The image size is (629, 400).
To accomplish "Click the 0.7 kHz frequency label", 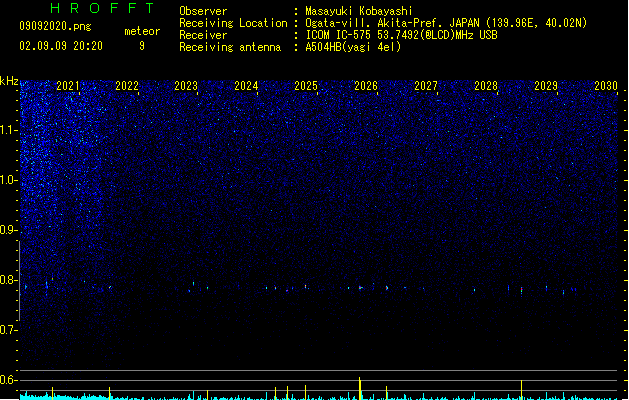I will tap(8, 330).
